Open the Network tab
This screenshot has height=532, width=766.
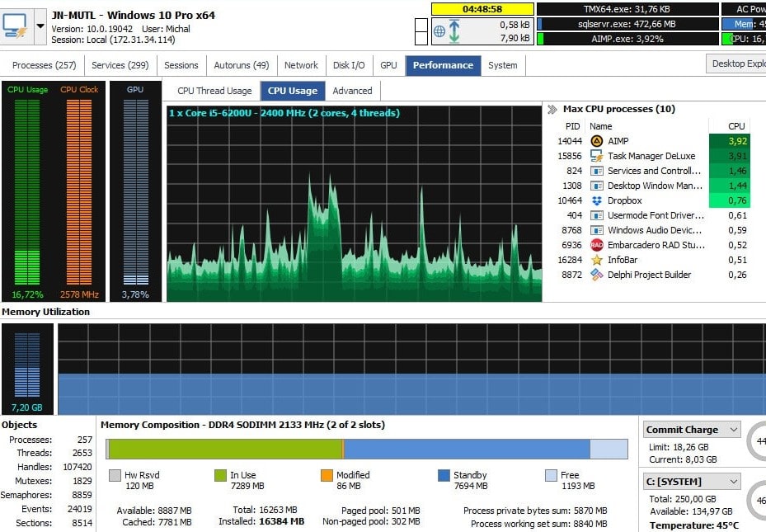(302, 65)
